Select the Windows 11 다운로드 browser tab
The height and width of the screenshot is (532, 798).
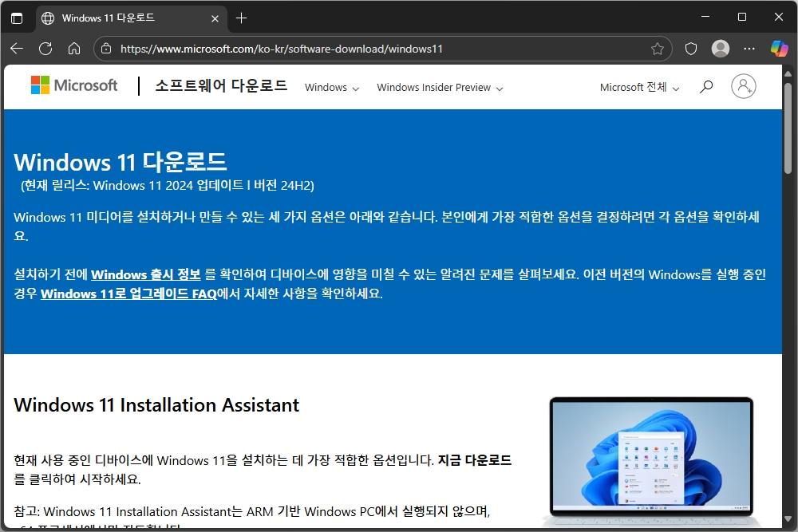[x=132, y=18]
